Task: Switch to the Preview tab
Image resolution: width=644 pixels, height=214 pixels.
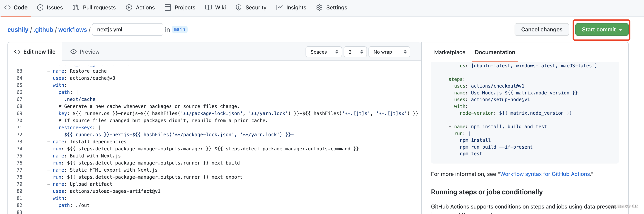Action: pos(85,52)
